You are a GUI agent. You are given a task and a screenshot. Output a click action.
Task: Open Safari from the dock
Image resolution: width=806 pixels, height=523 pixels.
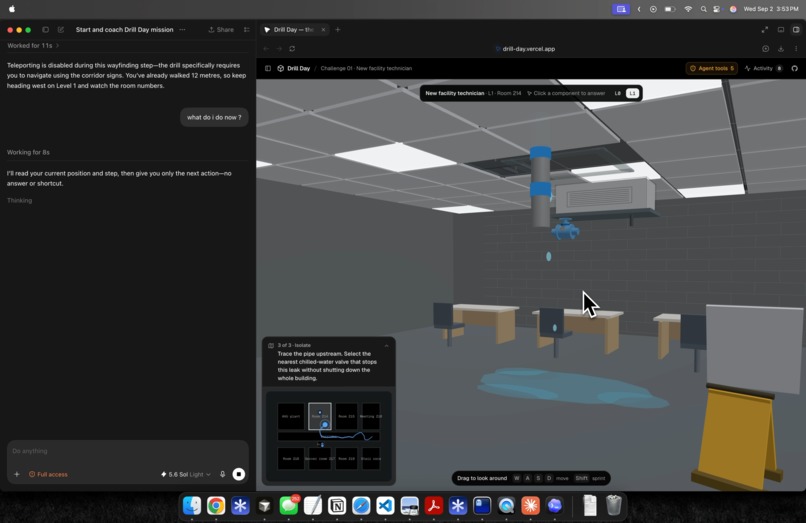pos(361,506)
